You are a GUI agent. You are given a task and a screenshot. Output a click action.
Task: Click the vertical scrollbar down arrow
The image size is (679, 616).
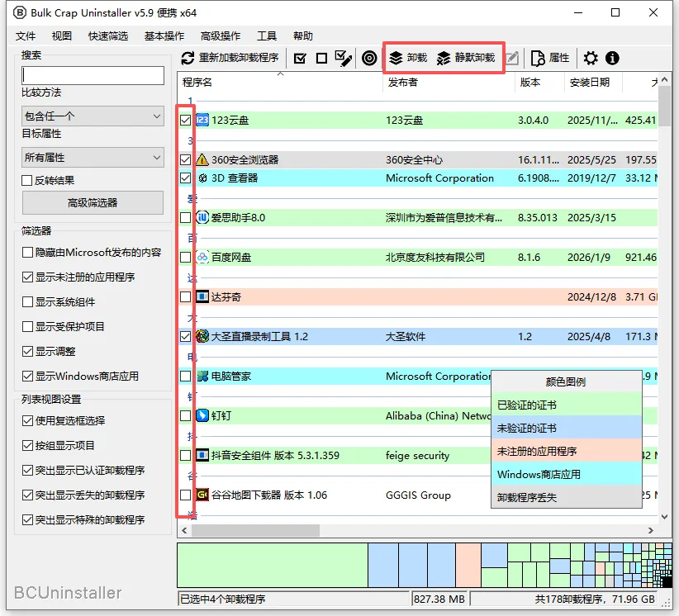[665, 516]
